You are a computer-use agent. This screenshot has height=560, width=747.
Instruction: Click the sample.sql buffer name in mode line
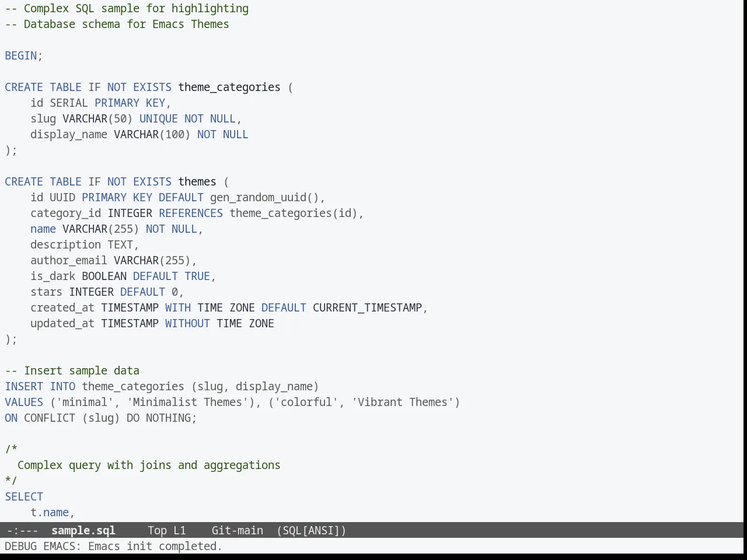coord(83,530)
